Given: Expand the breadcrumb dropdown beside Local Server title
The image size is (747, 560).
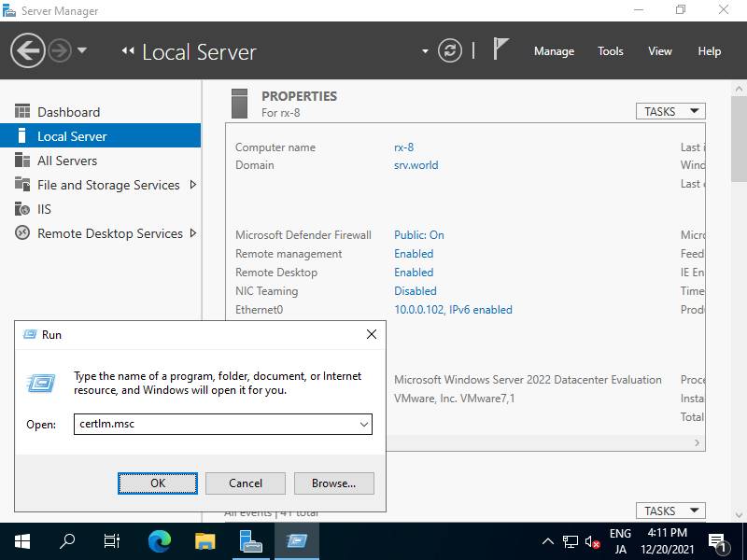Looking at the screenshot, I should pyautogui.click(x=425, y=51).
